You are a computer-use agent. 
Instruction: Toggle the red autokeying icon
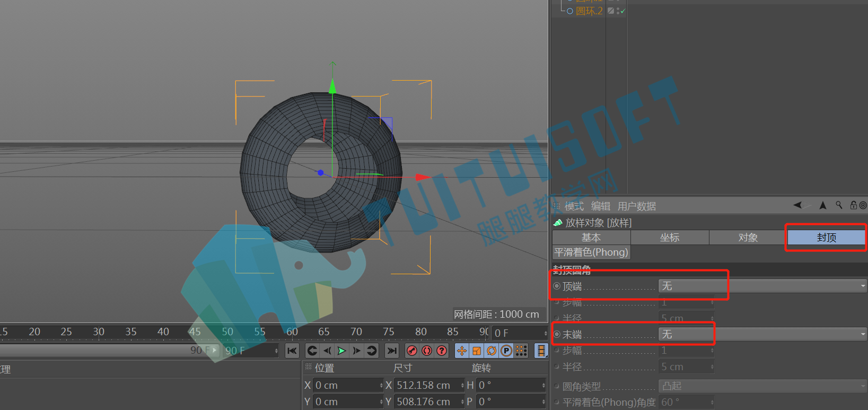pos(427,351)
